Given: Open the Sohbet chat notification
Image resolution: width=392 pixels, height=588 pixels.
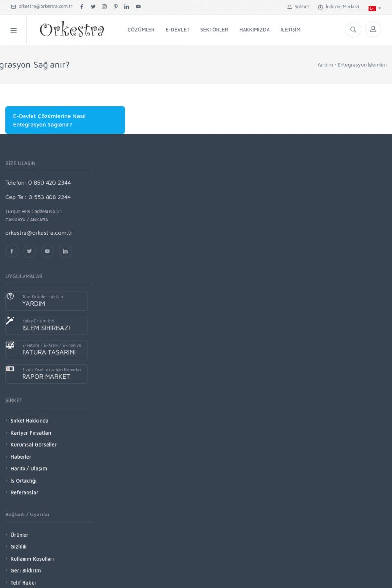Looking at the screenshot, I should click(x=298, y=7).
